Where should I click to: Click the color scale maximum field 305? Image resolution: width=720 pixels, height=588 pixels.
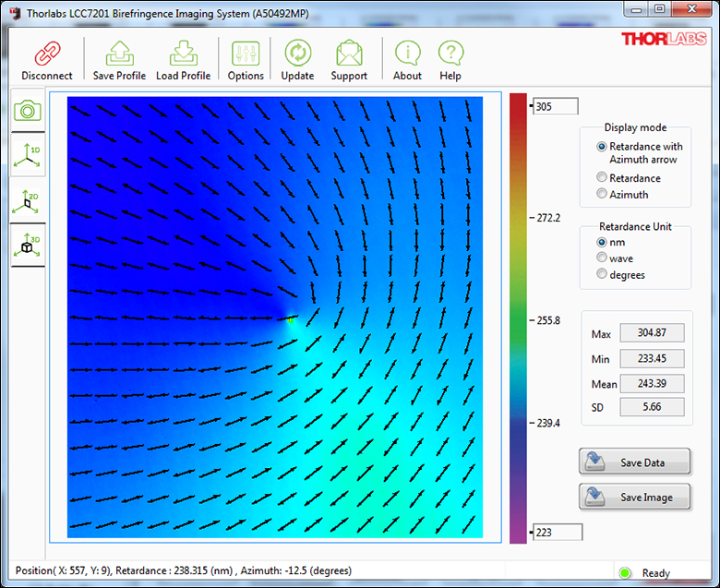coord(555,107)
